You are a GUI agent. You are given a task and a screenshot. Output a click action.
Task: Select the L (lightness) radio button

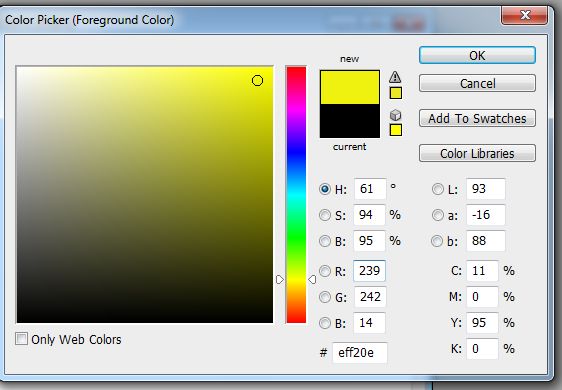tap(438, 189)
